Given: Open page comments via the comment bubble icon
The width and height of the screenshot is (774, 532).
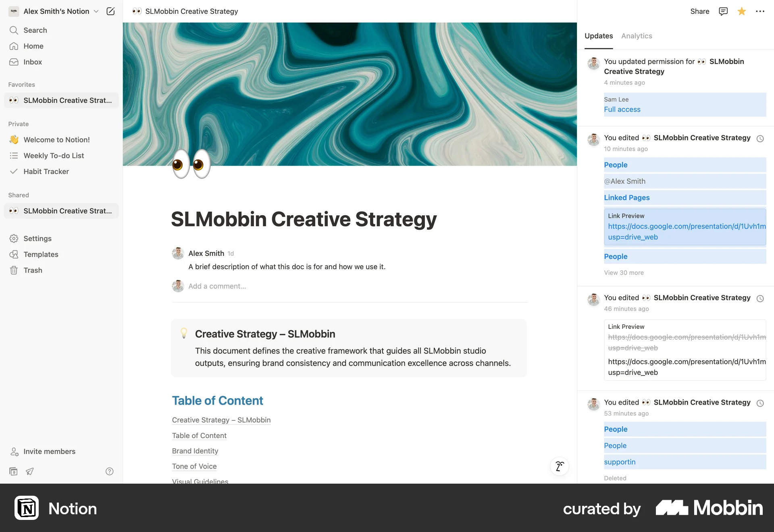Looking at the screenshot, I should [723, 11].
